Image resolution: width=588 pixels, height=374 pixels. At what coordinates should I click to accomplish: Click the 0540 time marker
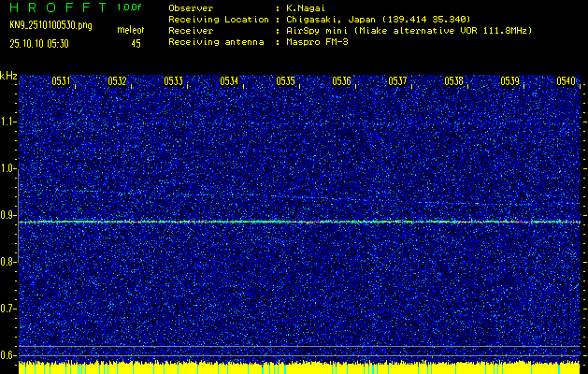click(x=566, y=81)
